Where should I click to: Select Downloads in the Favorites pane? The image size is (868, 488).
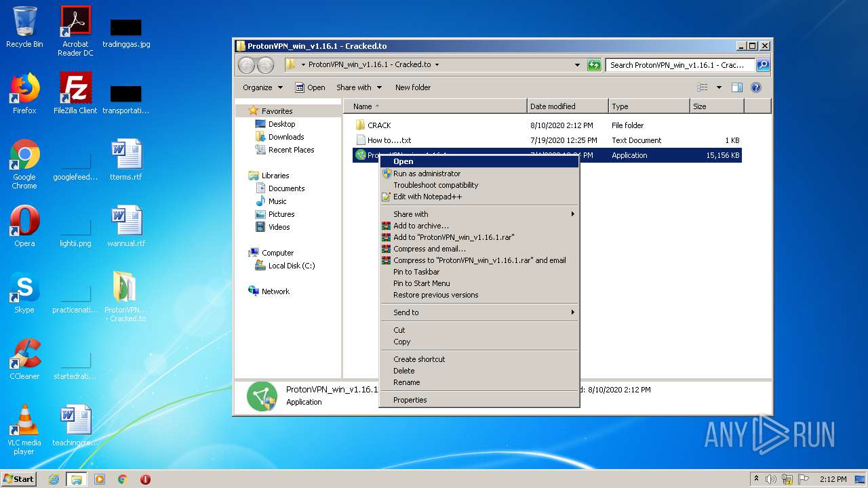point(279,137)
